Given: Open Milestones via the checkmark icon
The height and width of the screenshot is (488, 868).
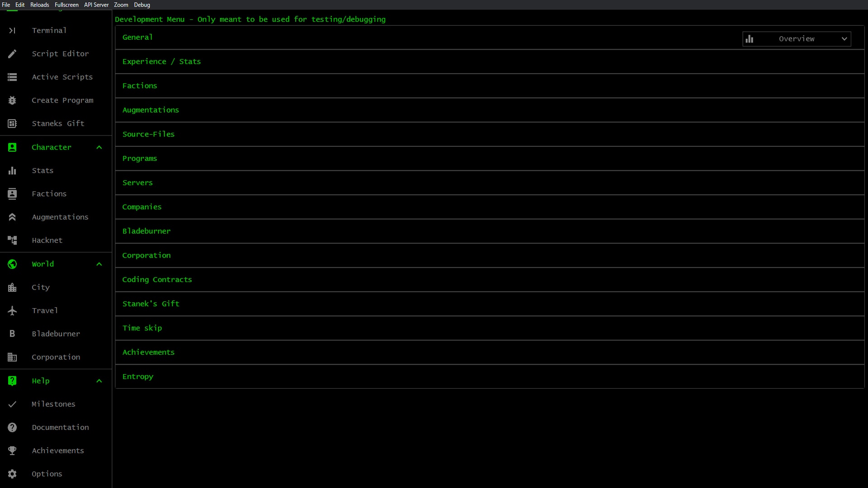Looking at the screenshot, I should [x=12, y=404].
